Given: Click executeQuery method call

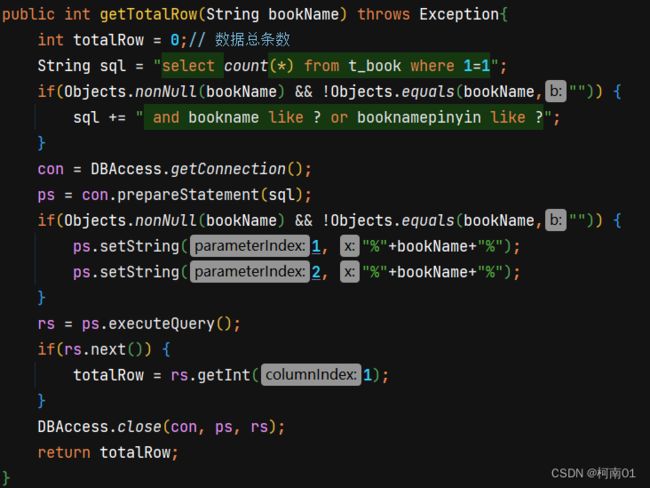Looking at the screenshot, I should (170, 324).
